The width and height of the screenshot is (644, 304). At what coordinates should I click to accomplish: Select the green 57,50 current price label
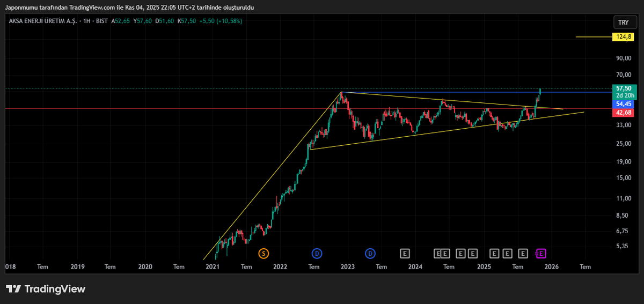coord(623,88)
